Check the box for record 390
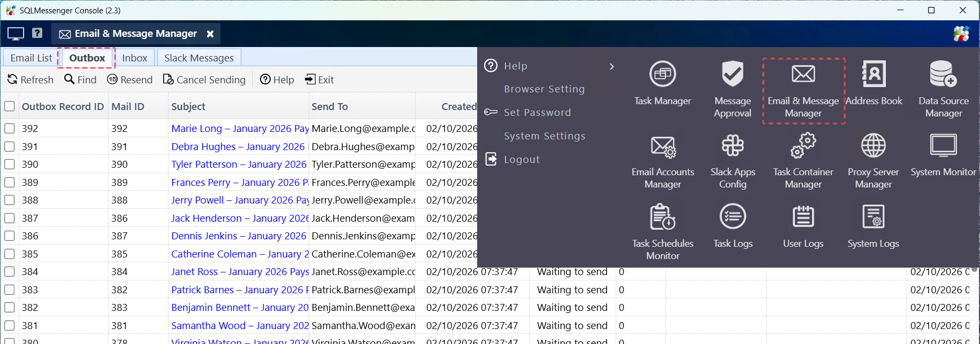 [9, 164]
